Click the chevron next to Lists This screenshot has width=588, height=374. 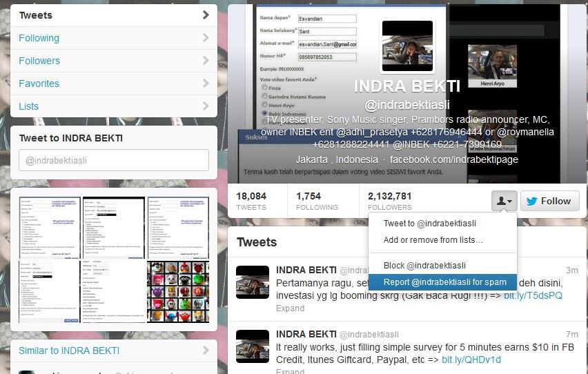coord(206,106)
